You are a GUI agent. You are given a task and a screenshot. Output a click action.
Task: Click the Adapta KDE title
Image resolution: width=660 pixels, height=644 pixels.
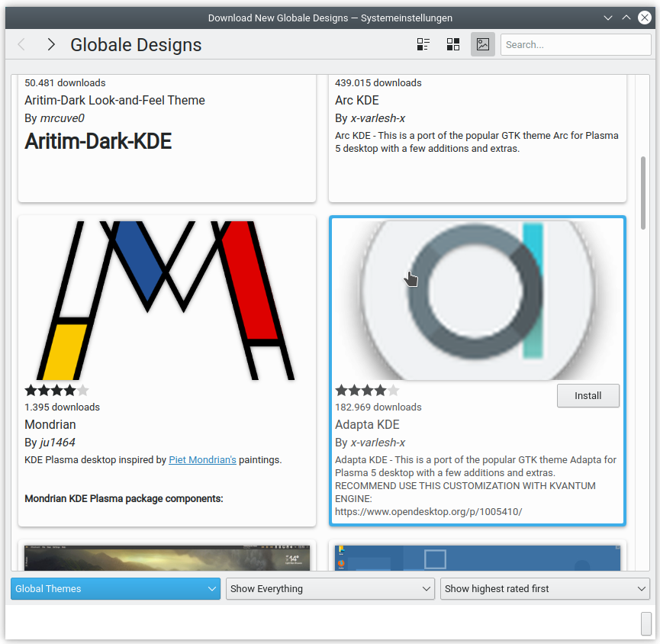click(367, 424)
